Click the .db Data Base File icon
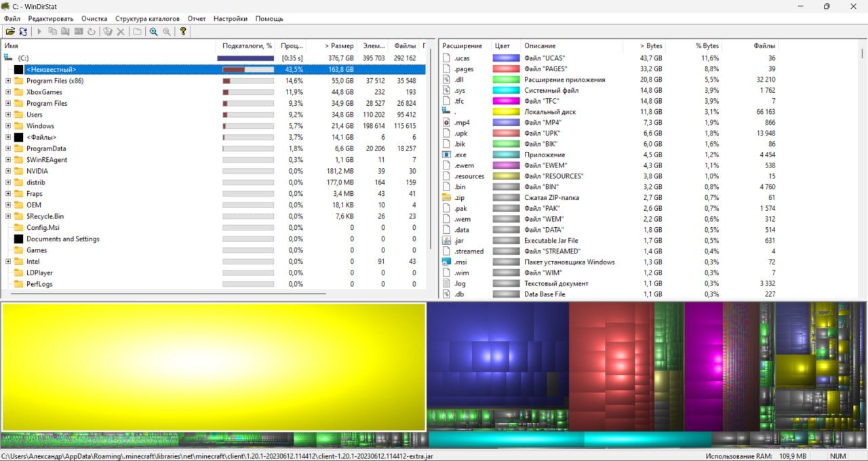Image resolution: width=868 pixels, height=461 pixels. point(446,294)
